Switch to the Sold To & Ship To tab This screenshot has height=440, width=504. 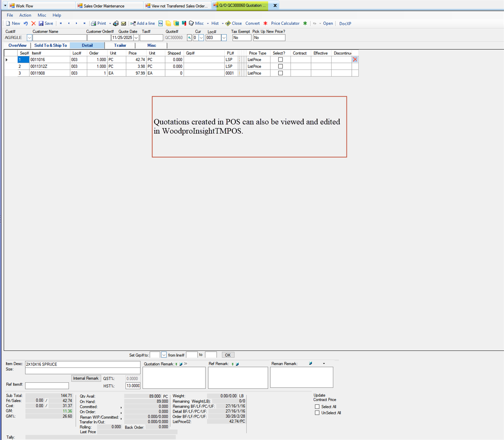[50, 45]
